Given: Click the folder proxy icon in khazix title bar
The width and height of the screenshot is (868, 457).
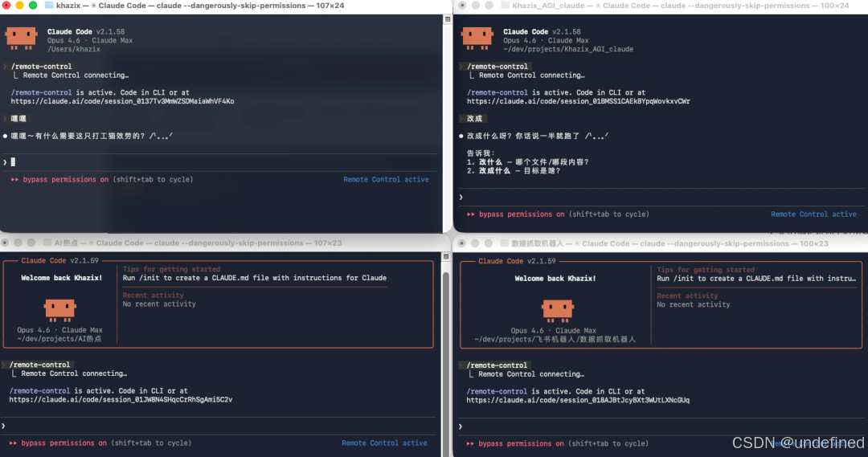Looking at the screenshot, I should (49, 6).
